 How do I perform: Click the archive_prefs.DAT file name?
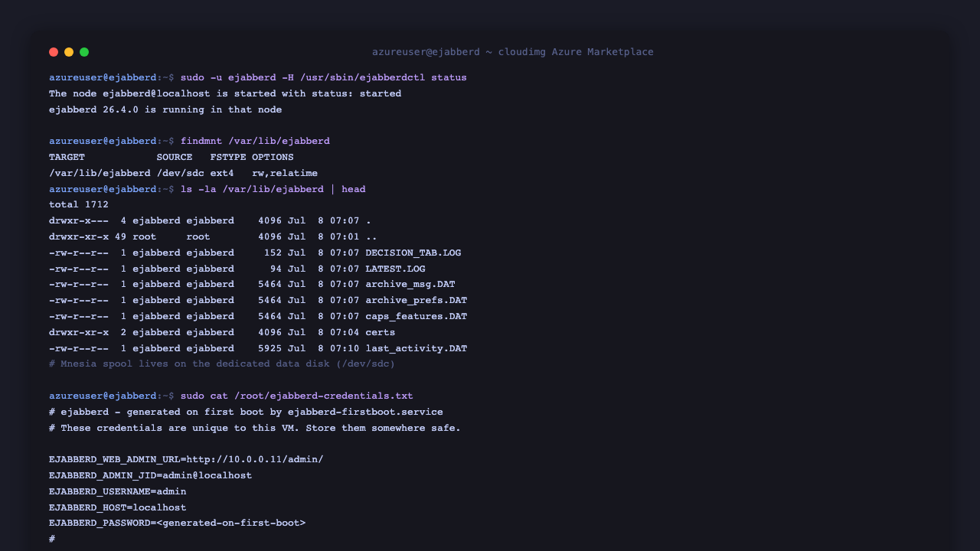(416, 300)
